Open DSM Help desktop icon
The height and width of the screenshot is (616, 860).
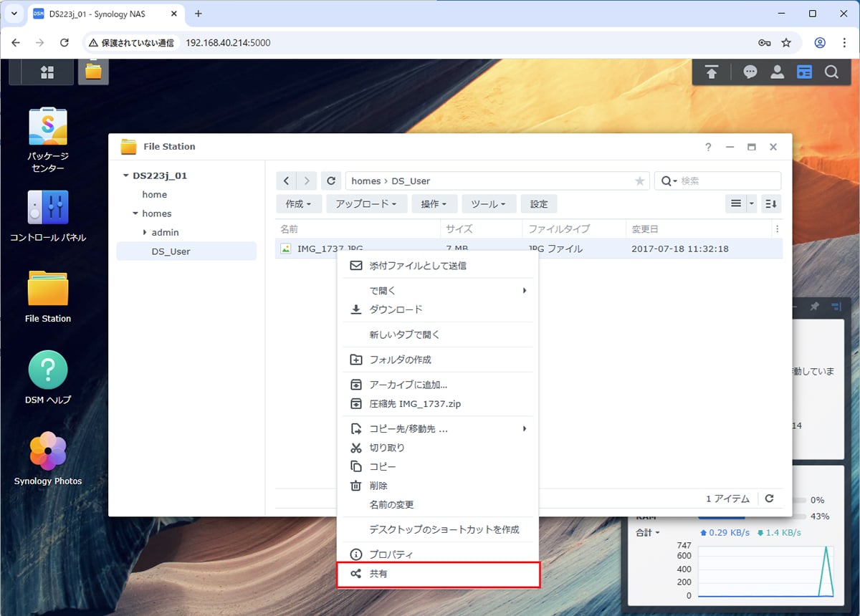pos(48,370)
